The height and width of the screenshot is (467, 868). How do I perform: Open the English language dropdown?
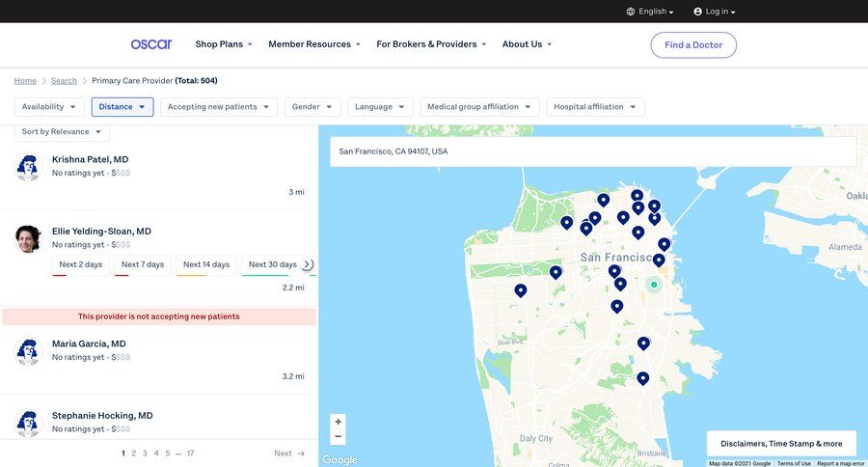click(x=650, y=11)
